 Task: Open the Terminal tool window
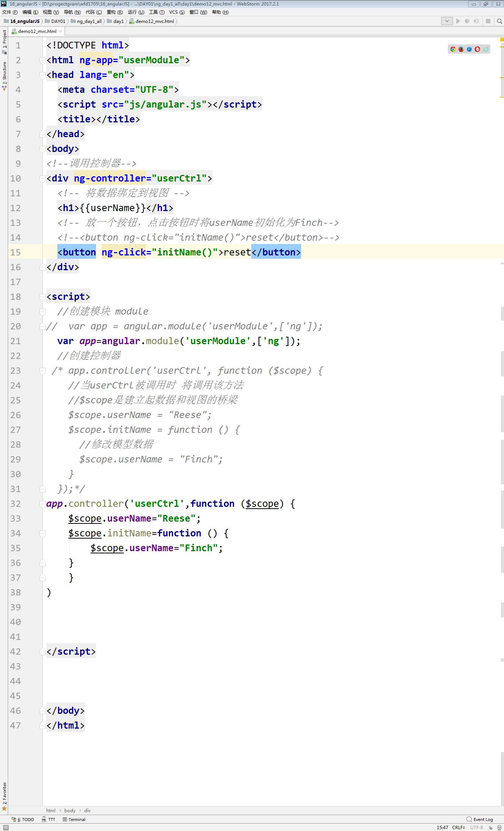coord(74,819)
